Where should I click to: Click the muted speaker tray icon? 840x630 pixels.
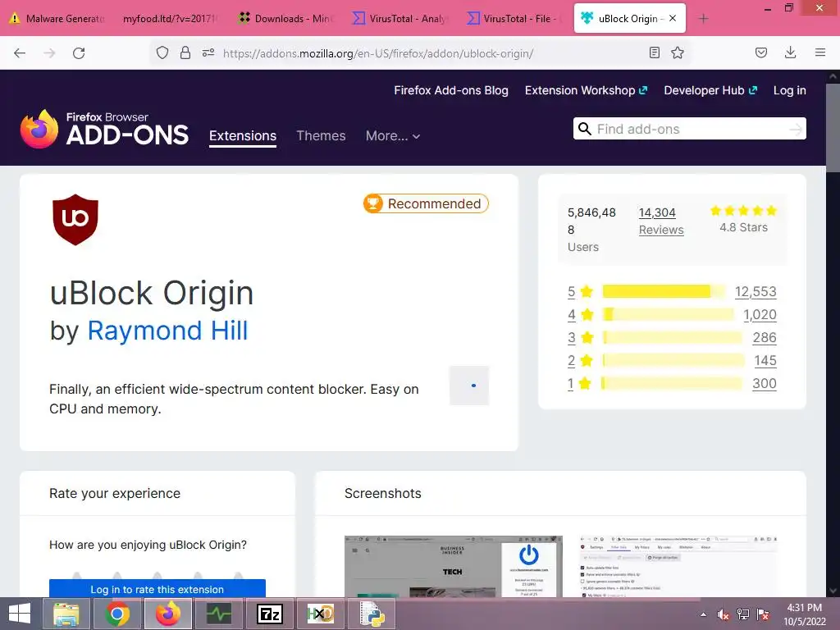coord(723,614)
